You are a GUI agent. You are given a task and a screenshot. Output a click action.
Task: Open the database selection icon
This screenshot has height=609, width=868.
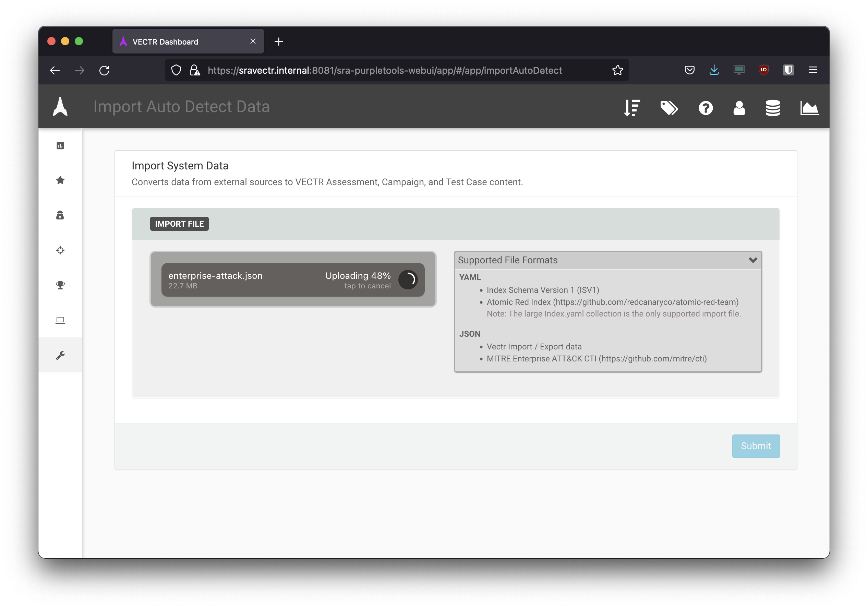(772, 108)
